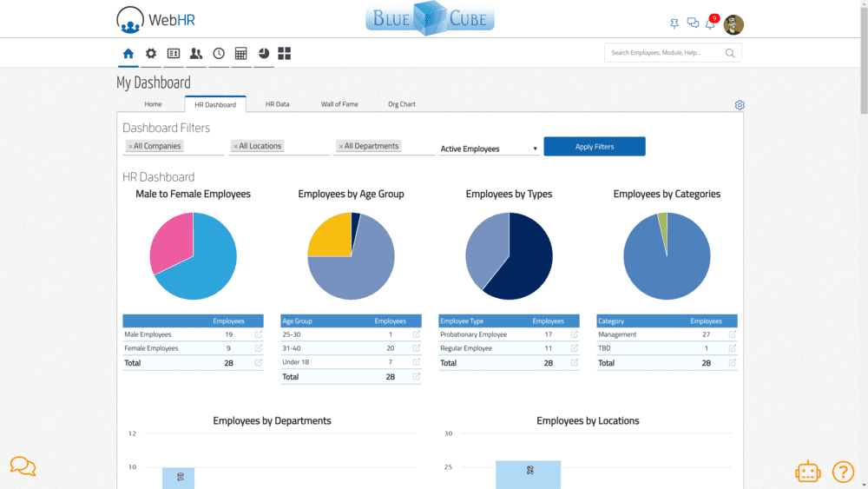
Task: Remove the All Companies filter tag
Action: [130, 146]
